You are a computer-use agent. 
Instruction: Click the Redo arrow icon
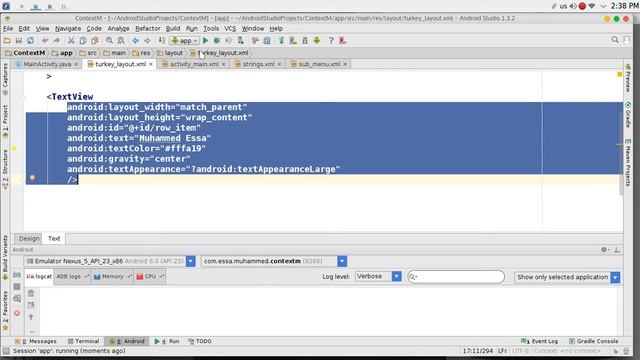(x=57, y=40)
